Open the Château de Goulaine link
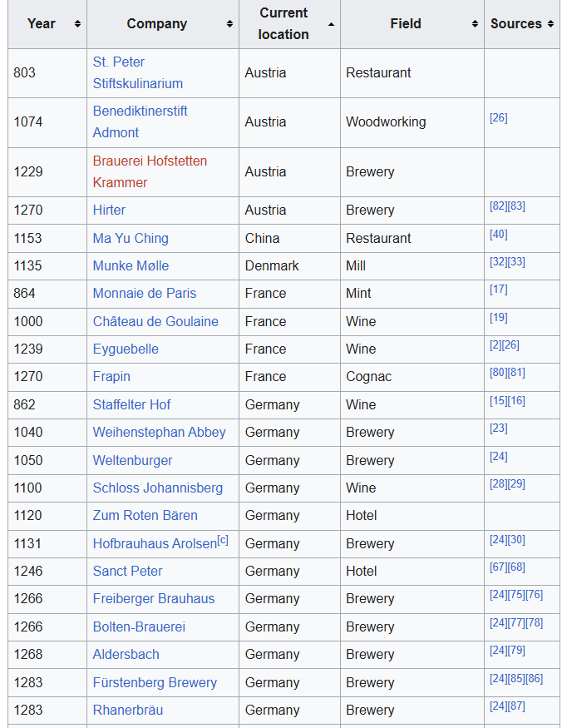Image resolution: width=572 pixels, height=728 pixels. (x=155, y=321)
